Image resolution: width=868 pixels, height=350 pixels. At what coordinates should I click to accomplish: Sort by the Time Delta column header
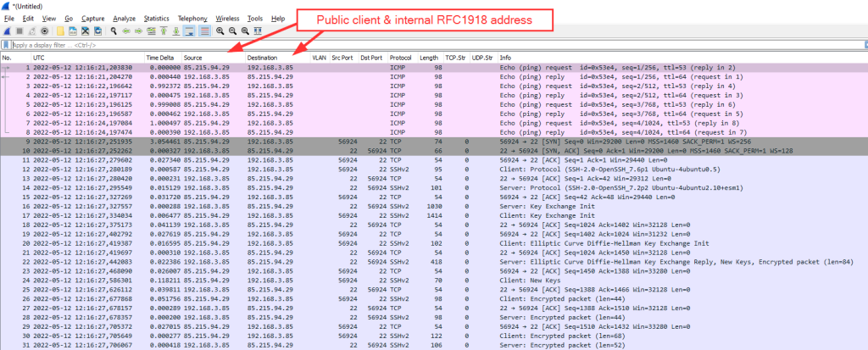click(x=163, y=58)
